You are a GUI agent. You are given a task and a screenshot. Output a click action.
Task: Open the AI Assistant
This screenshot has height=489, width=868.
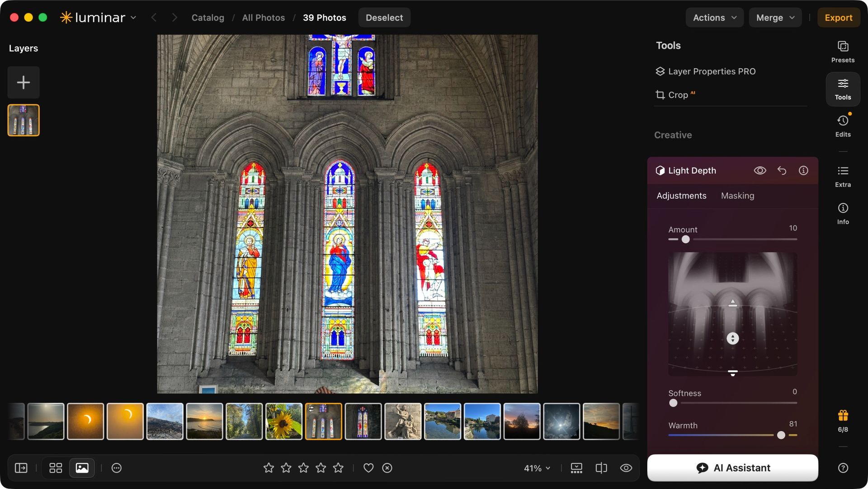732,468
